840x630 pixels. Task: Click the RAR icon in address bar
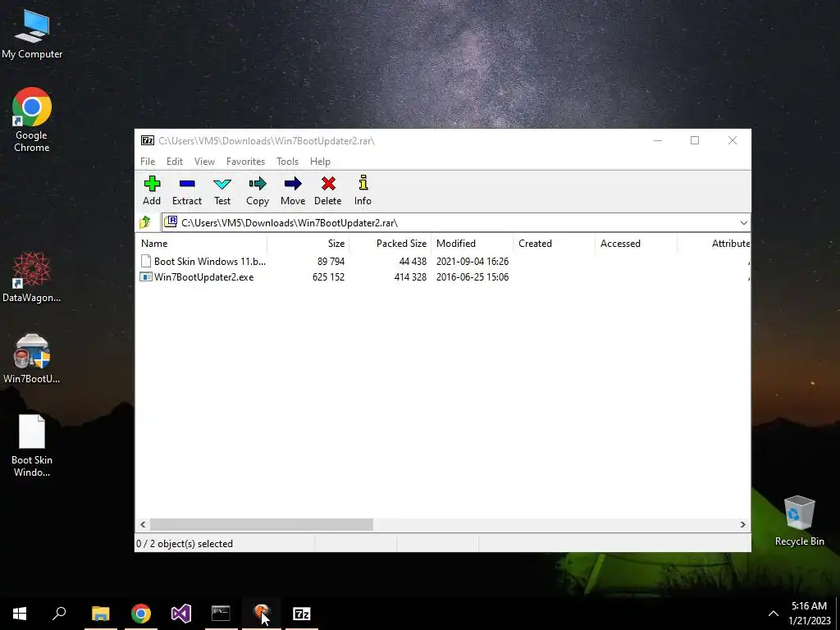point(171,221)
